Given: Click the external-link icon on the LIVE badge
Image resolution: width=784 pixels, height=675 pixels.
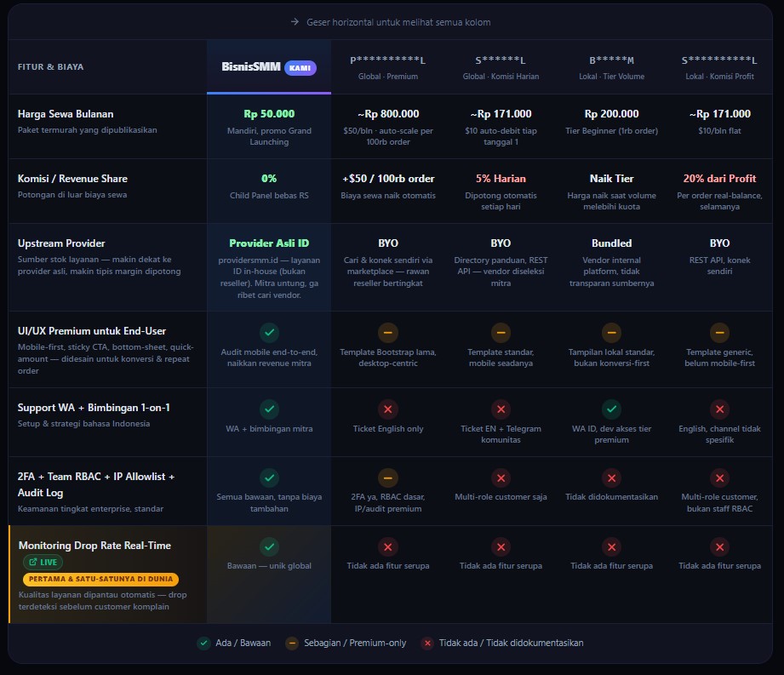Looking at the screenshot, I should [32, 562].
